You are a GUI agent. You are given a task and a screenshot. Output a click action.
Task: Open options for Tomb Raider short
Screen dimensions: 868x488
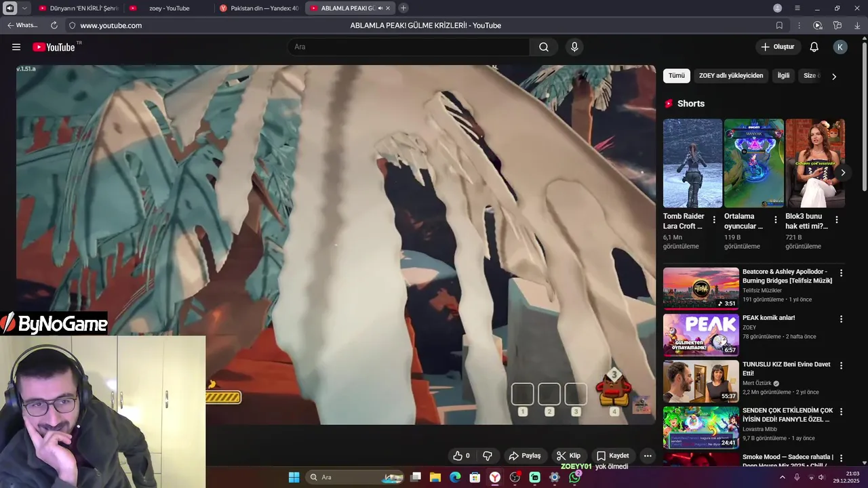coord(714,220)
